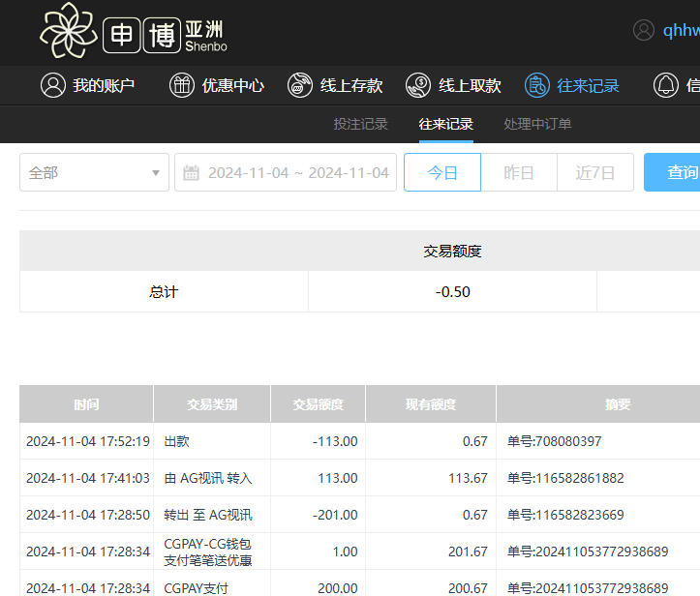Click the gift icon for promotions
Viewport: 700px width, 596px height.
coord(182,85)
